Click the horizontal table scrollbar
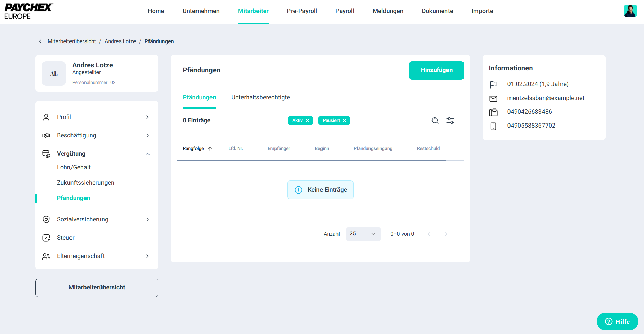 coord(311,160)
